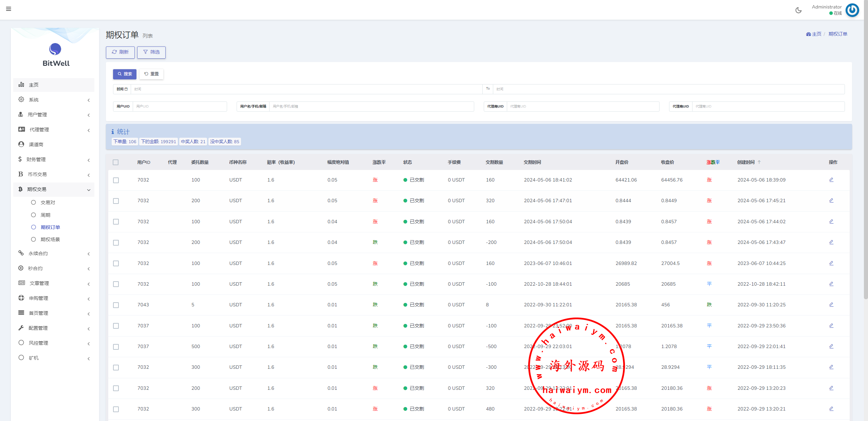Click edit icon for 2023-06-07 order row
This screenshot has width=868, height=421.
click(831, 263)
